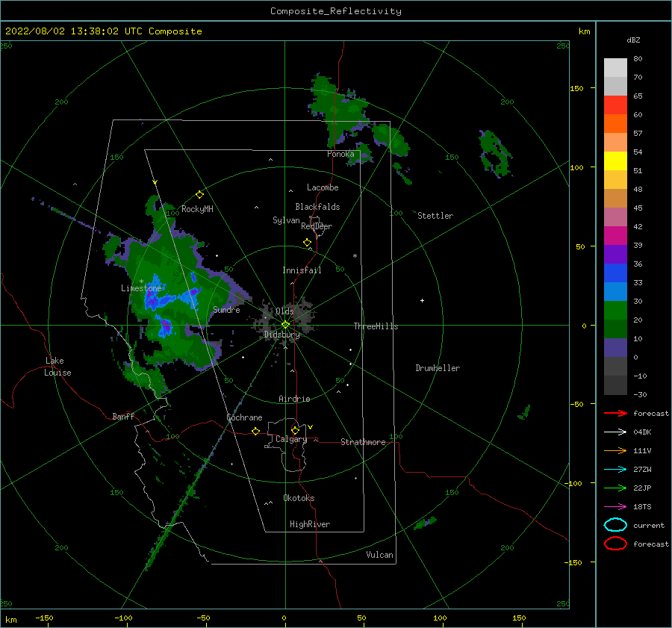672x628 pixels.
Task: Click the HighRiver label
Action: click(310, 524)
